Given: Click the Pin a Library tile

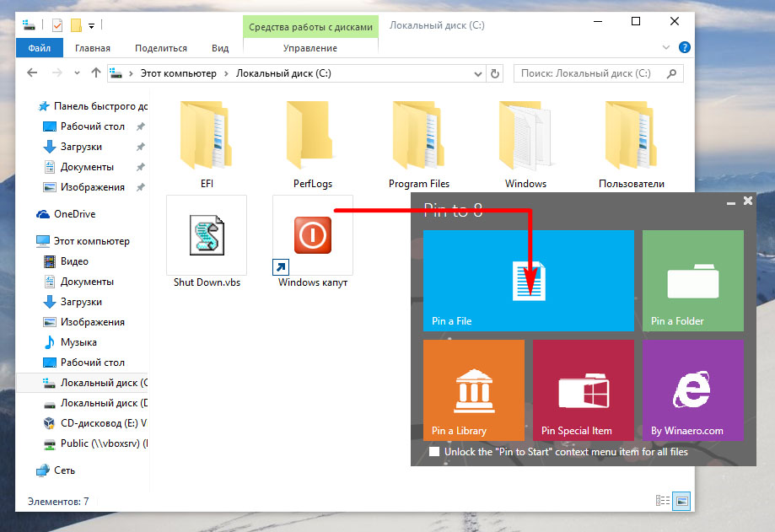Looking at the screenshot, I should pos(473,390).
